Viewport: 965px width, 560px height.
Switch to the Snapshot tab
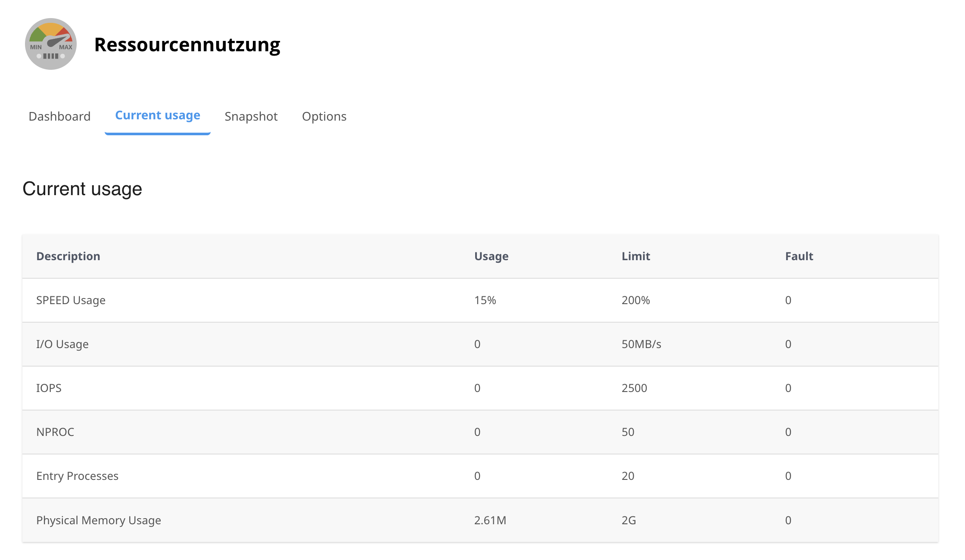click(x=251, y=116)
